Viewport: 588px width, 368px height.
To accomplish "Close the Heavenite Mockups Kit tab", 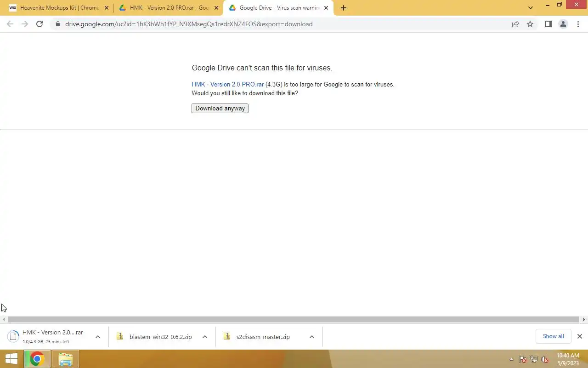I will coord(107,8).
